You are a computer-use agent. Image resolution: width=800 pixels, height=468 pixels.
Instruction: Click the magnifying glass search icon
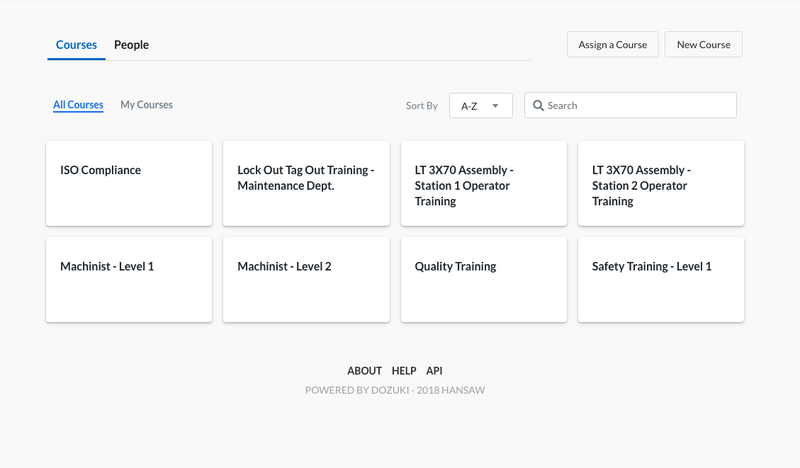point(538,106)
